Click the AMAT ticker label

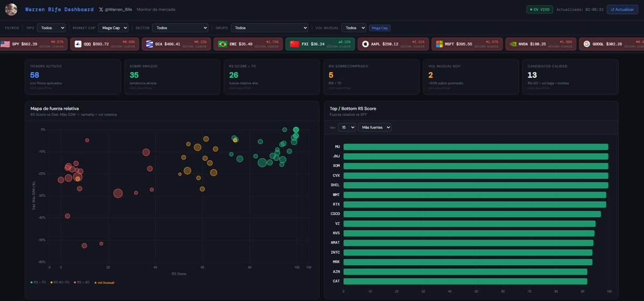click(x=335, y=243)
